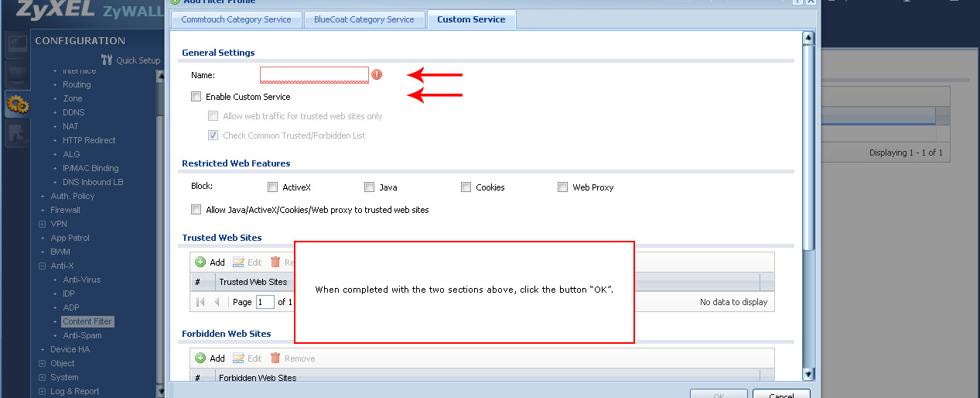Image resolution: width=980 pixels, height=398 pixels.
Task: Select the Configuration gear icon
Action: [16, 104]
